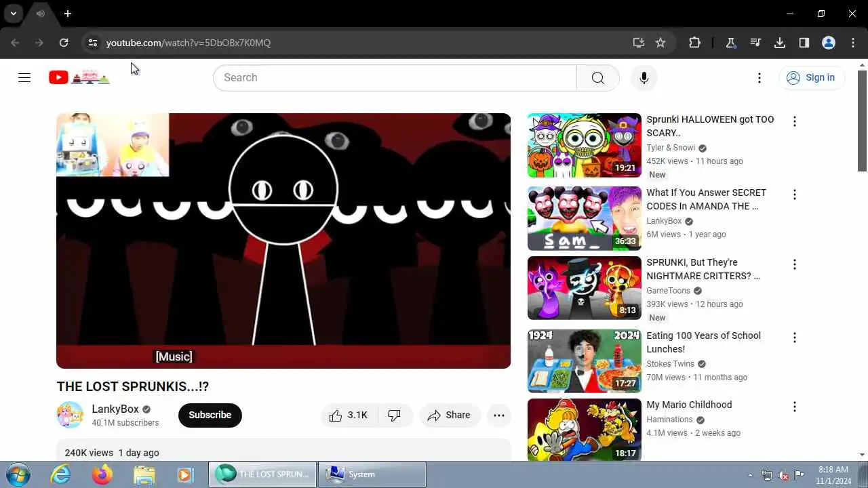Image resolution: width=868 pixels, height=488 pixels.
Task: Open Chrome Labs flask icon
Action: click(x=731, y=43)
